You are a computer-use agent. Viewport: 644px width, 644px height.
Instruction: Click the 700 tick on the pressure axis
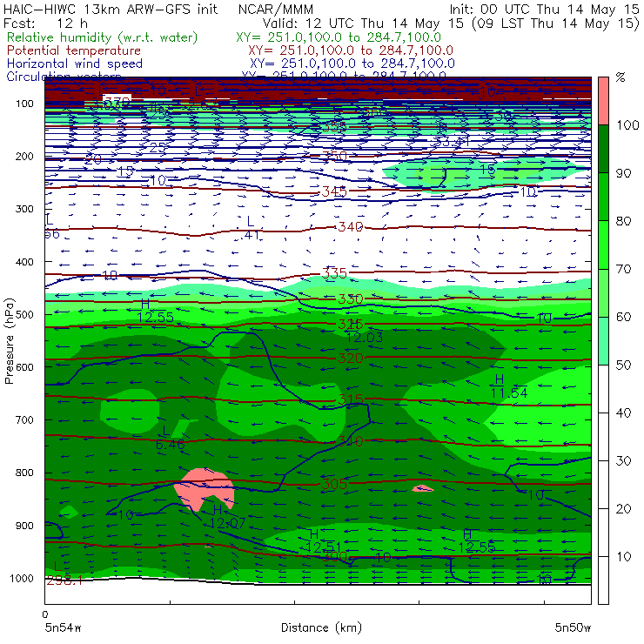(x=24, y=419)
